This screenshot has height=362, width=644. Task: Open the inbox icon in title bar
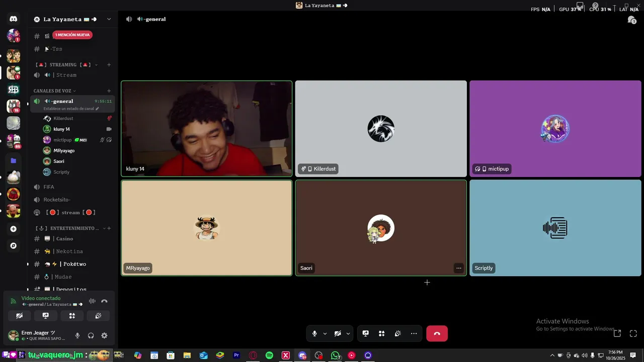[580, 6]
